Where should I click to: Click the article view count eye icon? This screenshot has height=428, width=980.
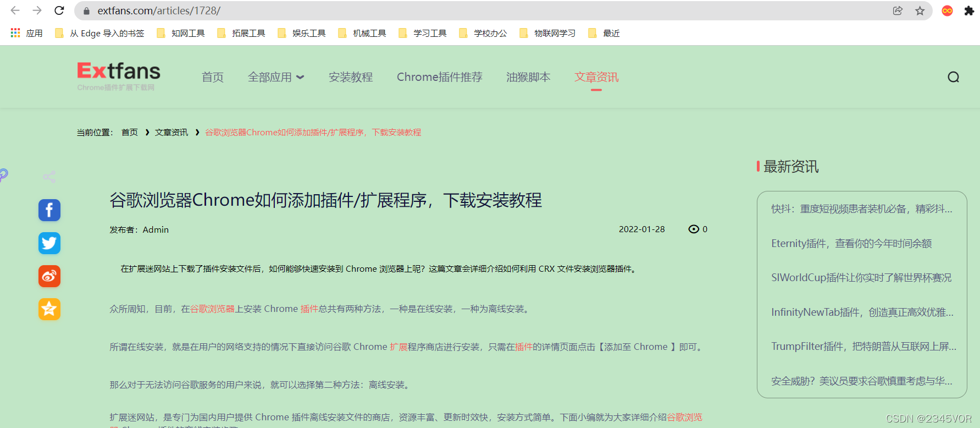coord(694,229)
